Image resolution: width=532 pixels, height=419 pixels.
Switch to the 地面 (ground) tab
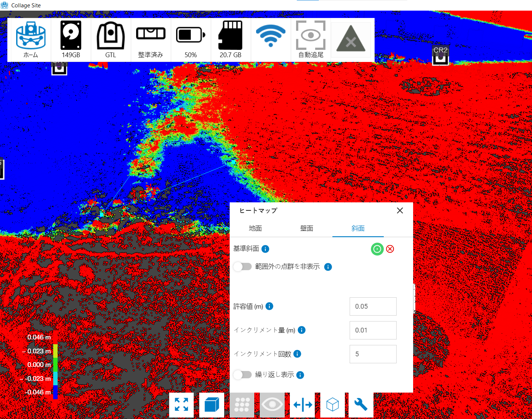255,228
